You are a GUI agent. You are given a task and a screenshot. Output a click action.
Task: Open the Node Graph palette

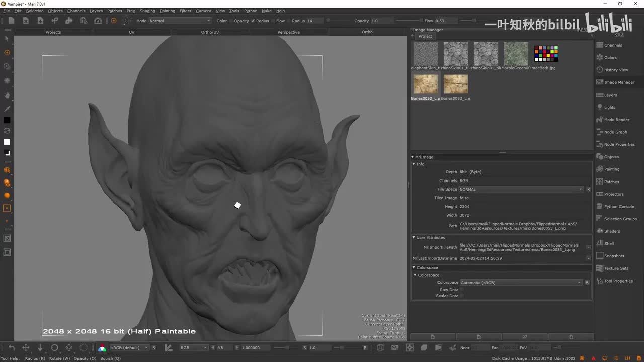615,132
